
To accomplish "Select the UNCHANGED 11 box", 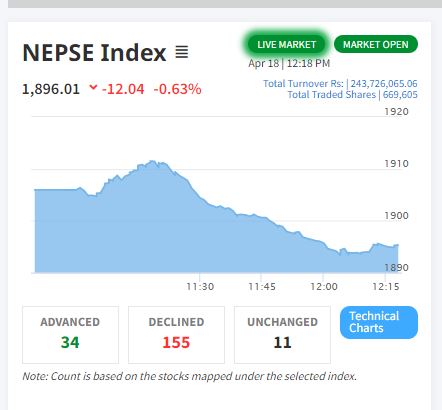I will (282, 335).
